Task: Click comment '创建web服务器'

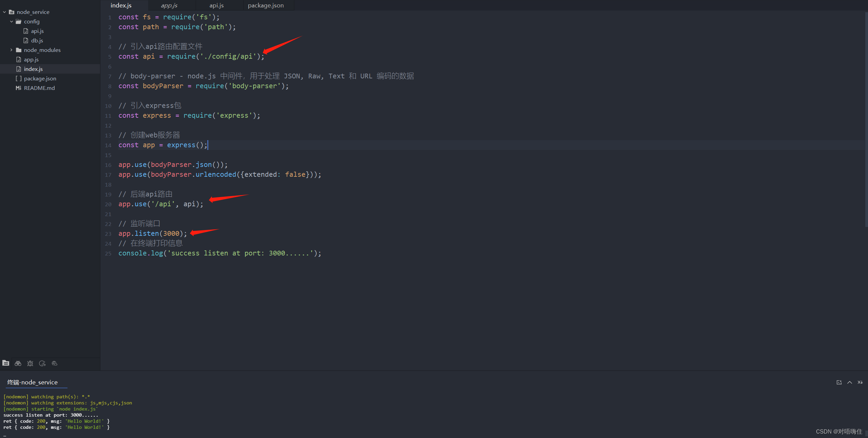Action: 155,135
